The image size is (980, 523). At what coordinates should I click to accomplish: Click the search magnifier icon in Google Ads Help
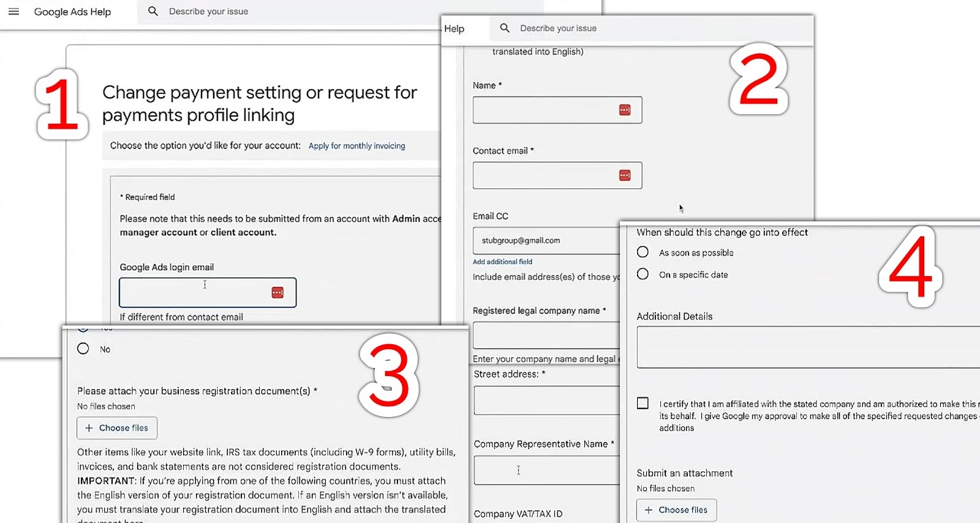153,11
